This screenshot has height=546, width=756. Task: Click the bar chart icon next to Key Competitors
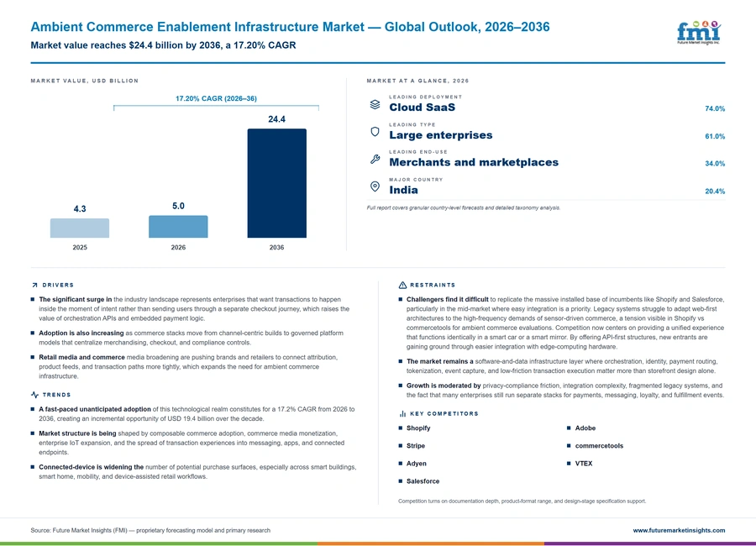tap(402, 414)
